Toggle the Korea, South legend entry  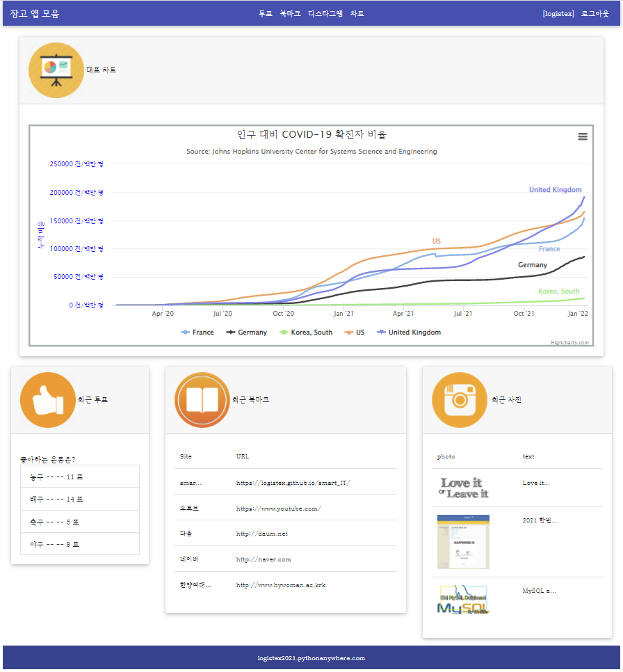[305, 332]
